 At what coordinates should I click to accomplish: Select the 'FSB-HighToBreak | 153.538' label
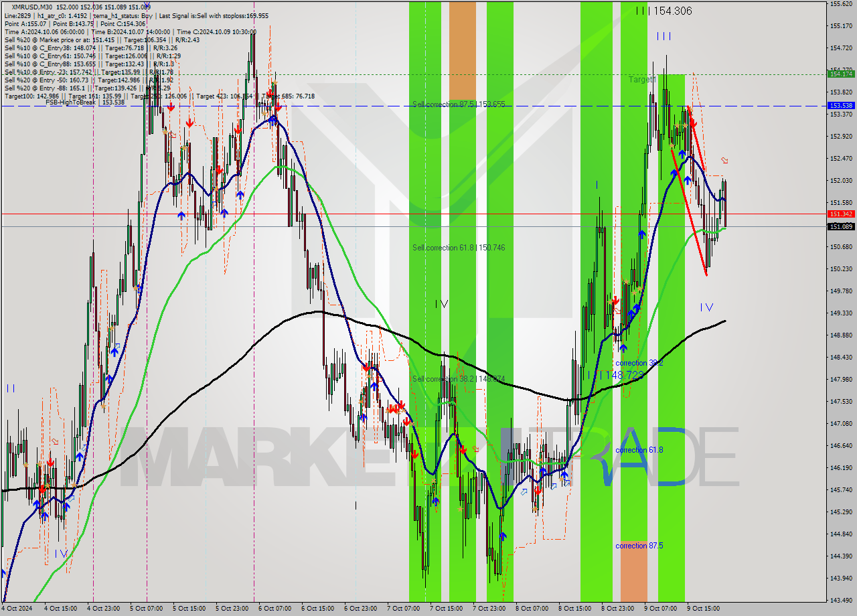(x=85, y=102)
